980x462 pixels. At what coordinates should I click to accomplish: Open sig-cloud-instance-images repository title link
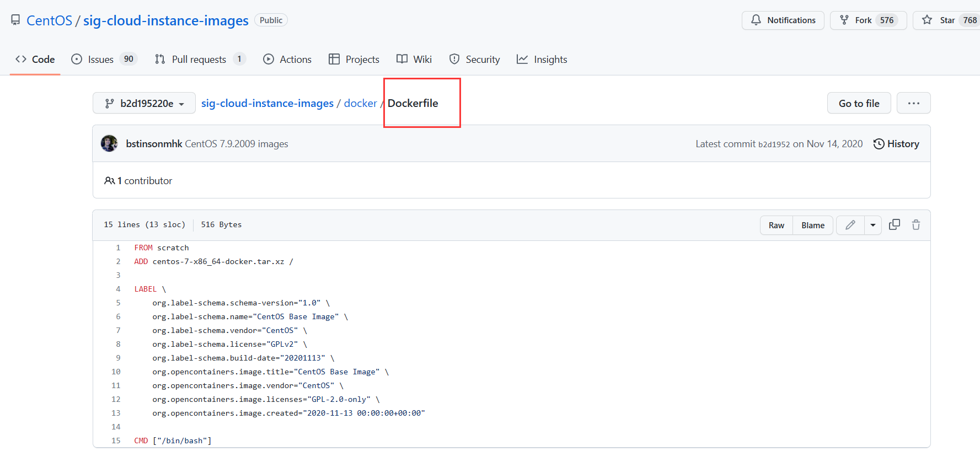pyautogui.click(x=166, y=20)
